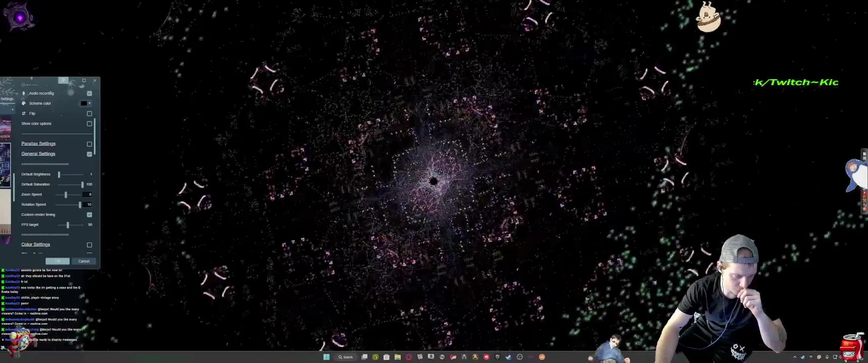Open the gray arch-shaped app in taskbar
868x363 pixels.
(x=464, y=357)
